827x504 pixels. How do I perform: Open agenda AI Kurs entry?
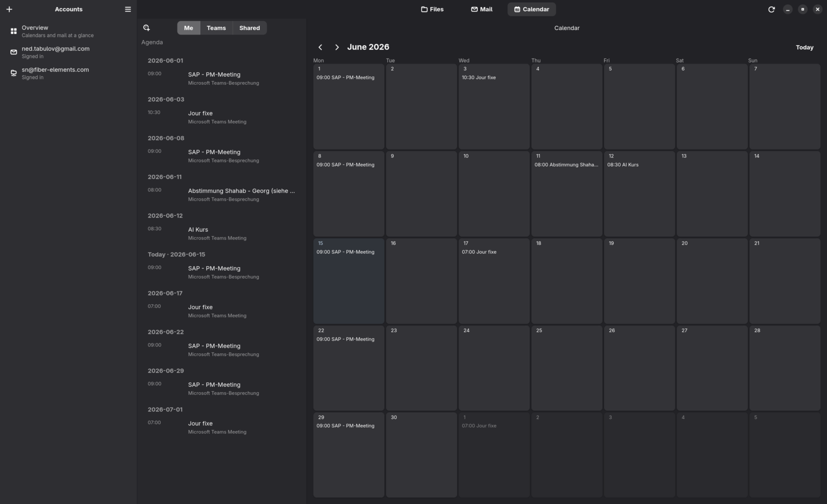click(221, 233)
